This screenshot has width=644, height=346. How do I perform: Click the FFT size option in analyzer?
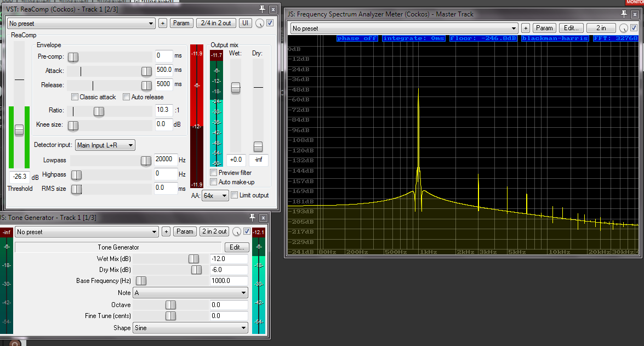[615, 38]
